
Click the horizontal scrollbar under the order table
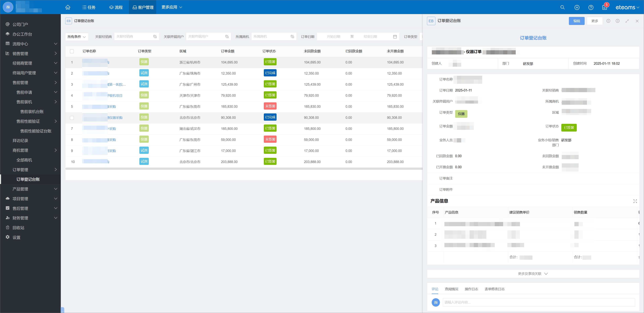click(244, 169)
